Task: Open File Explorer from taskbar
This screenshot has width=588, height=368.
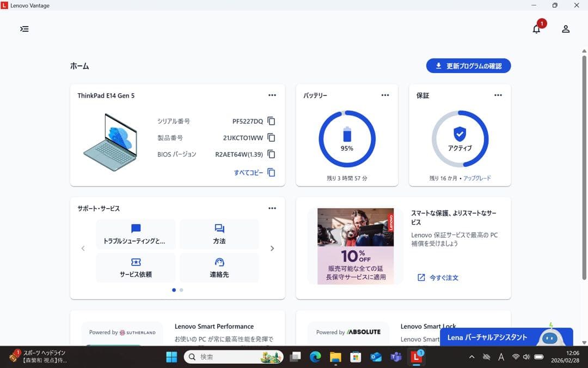Action: 335,357
